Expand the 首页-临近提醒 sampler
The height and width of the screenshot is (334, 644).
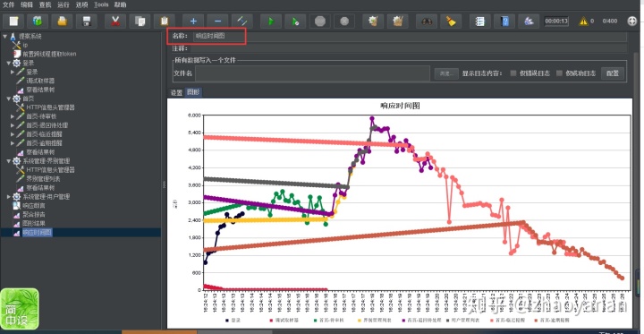click(13, 134)
